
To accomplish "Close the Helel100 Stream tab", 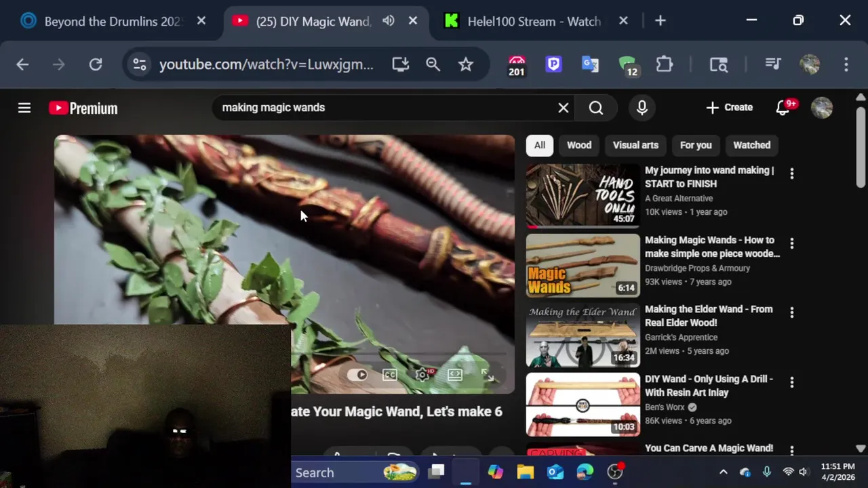I will pyautogui.click(x=624, y=21).
